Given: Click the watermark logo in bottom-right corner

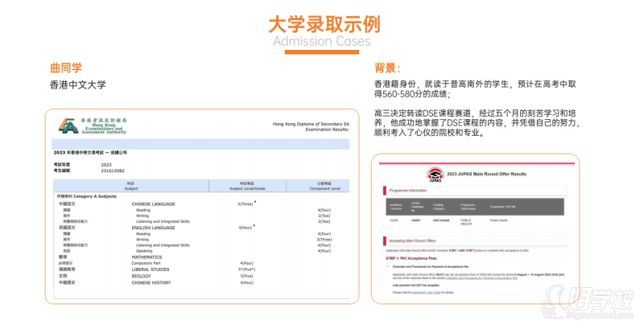Looking at the screenshot, I should click(x=599, y=308).
